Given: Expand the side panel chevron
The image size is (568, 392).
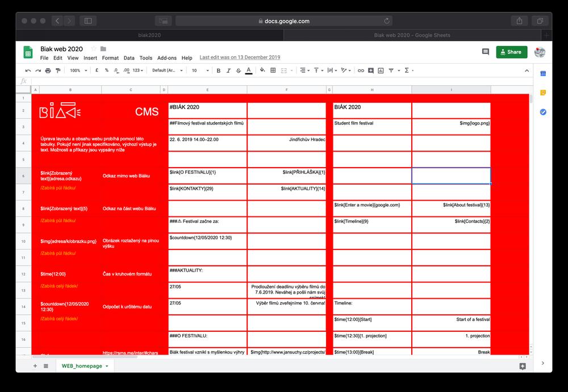Looking at the screenshot, I should click(542, 363).
